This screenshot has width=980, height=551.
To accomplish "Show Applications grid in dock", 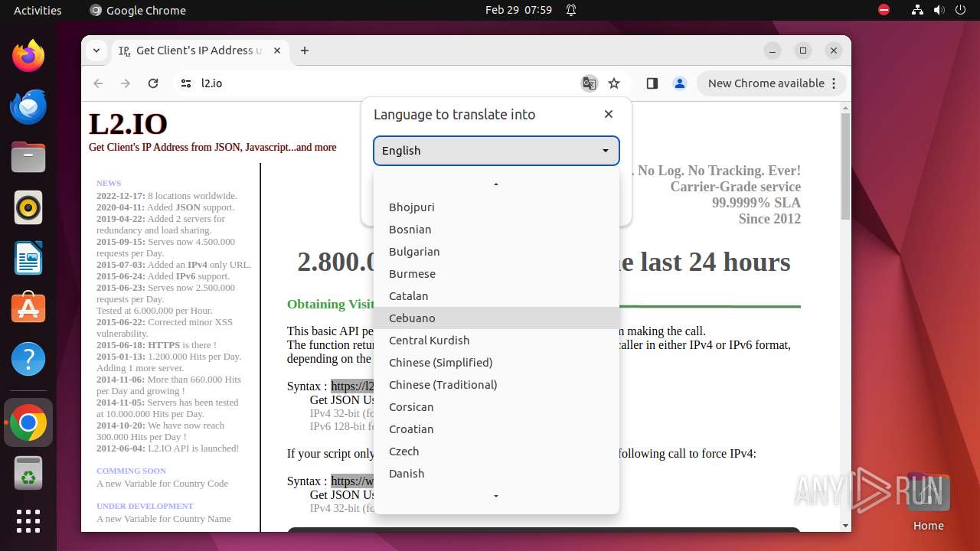I will coord(28,521).
